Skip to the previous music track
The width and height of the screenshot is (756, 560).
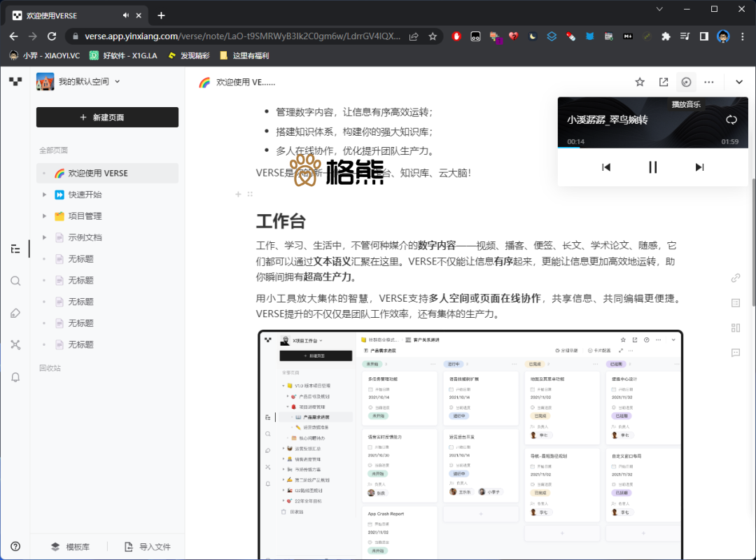606,167
